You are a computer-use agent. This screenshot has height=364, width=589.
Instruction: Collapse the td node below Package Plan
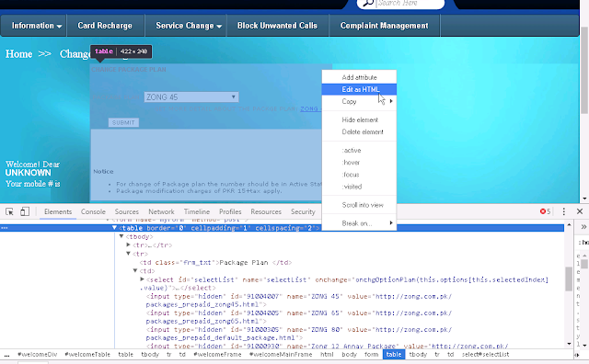point(135,270)
